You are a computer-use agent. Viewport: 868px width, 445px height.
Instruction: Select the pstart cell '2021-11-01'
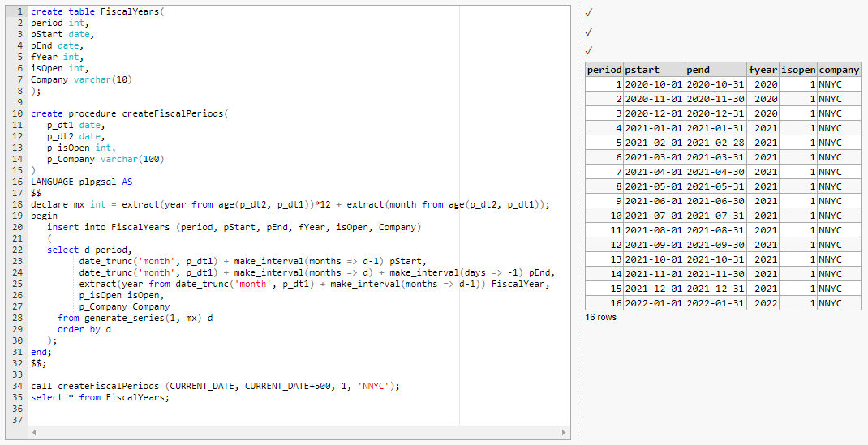tap(654, 274)
